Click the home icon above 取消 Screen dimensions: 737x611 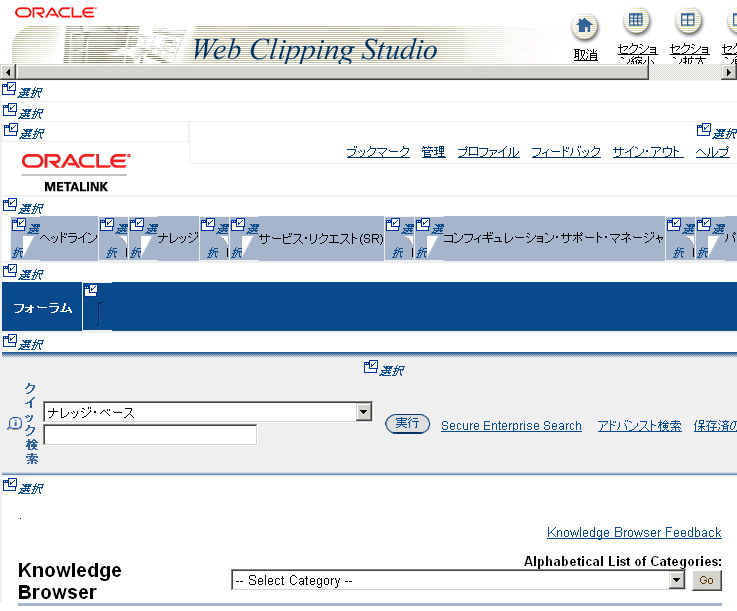click(585, 26)
